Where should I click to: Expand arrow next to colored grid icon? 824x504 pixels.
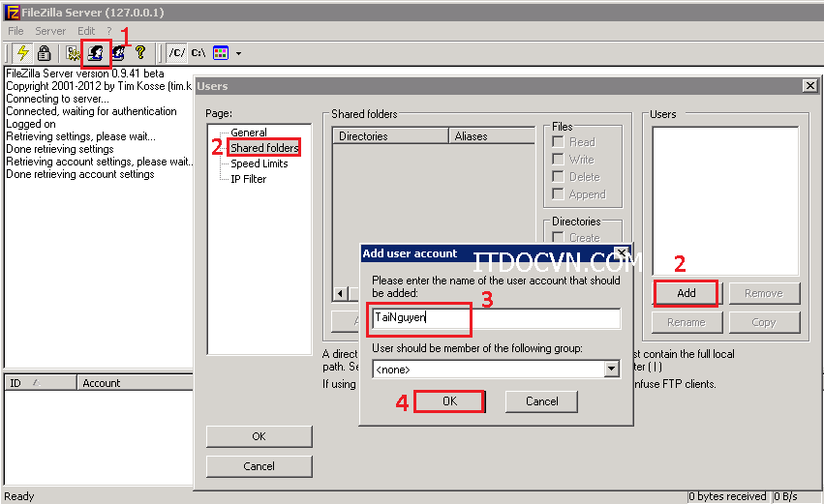coord(238,53)
